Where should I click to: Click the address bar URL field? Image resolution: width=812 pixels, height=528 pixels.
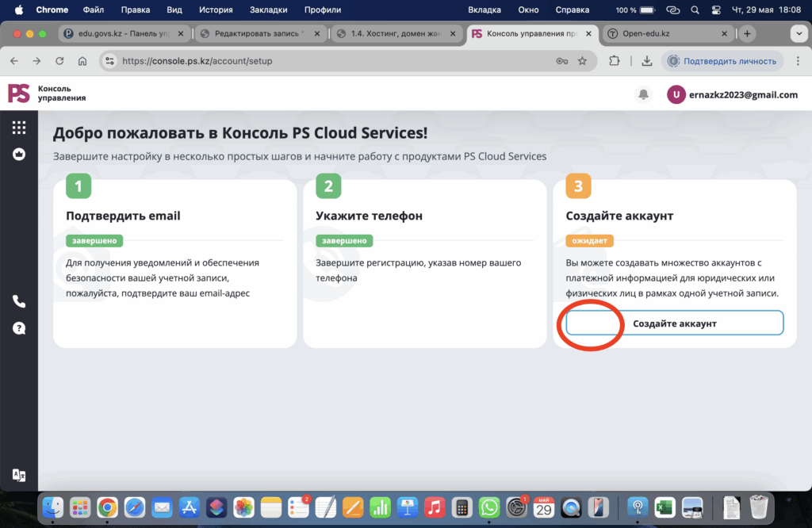tap(317, 61)
